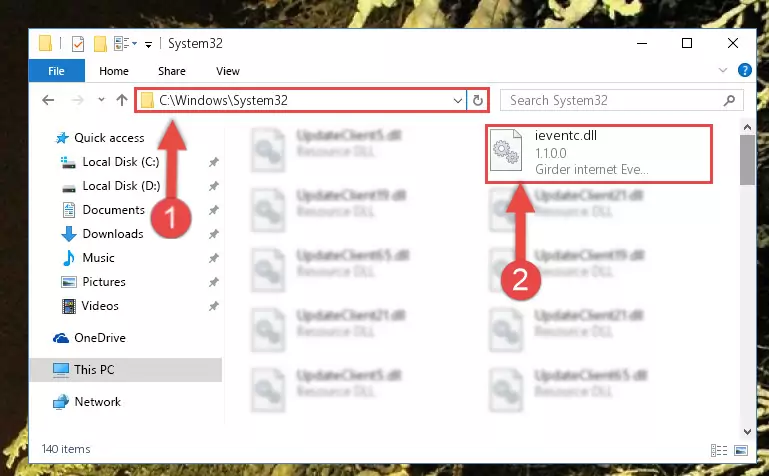Open Documents in the sidebar
This screenshot has width=769, height=476.
113,210
